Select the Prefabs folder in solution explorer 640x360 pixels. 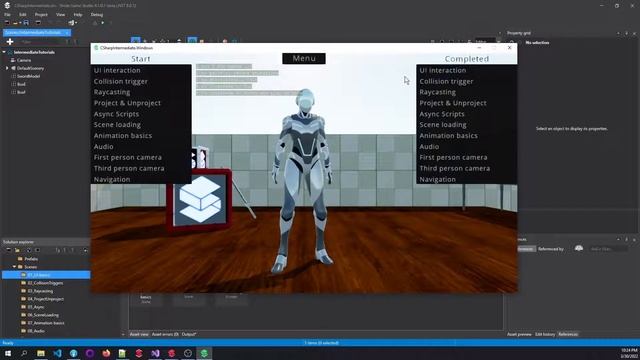pos(31,259)
